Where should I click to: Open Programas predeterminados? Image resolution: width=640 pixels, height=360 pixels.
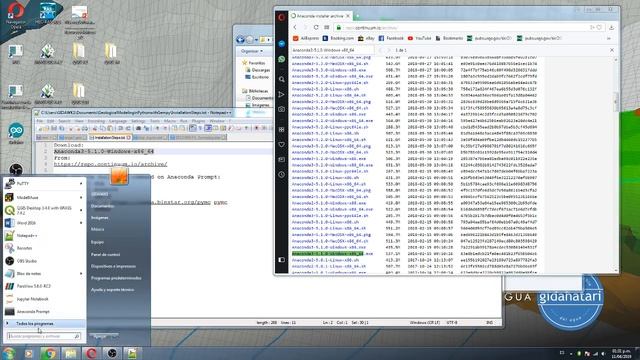tap(116, 278)
